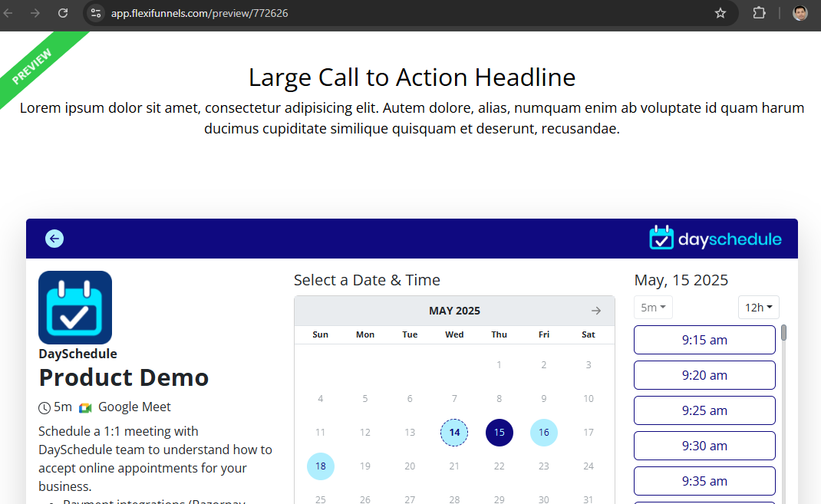Click the dayschedule logo in header
This screenshot has width=821, height=504.
(715, 238)
